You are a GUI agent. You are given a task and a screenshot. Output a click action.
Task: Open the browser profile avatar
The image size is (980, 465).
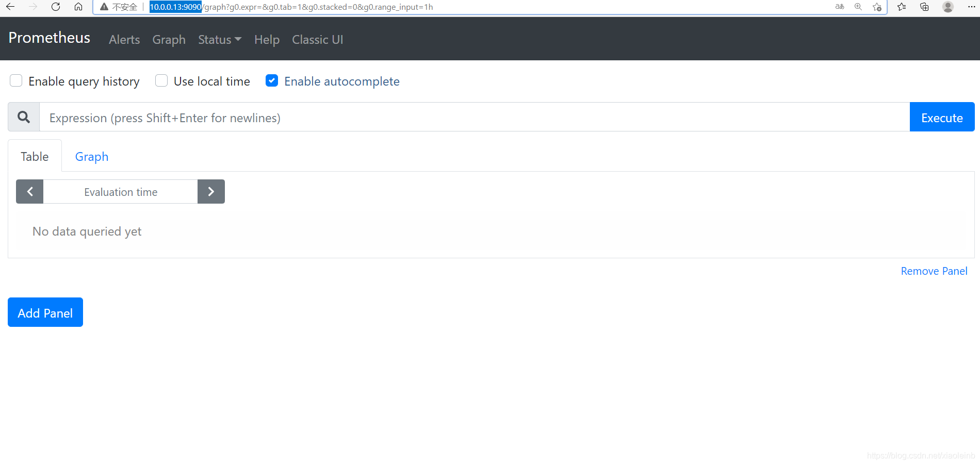click(x=948, y=7)
